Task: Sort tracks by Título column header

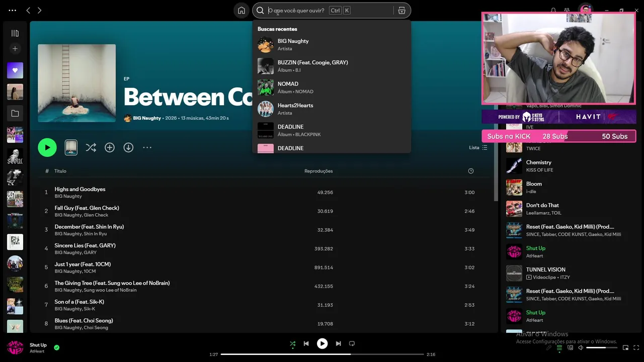Action: (60, 171)
